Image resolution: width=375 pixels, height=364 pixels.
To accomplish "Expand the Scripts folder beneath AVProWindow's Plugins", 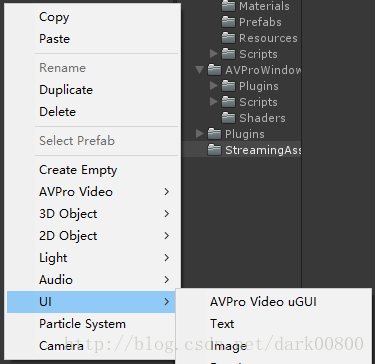I will [214, 102].
